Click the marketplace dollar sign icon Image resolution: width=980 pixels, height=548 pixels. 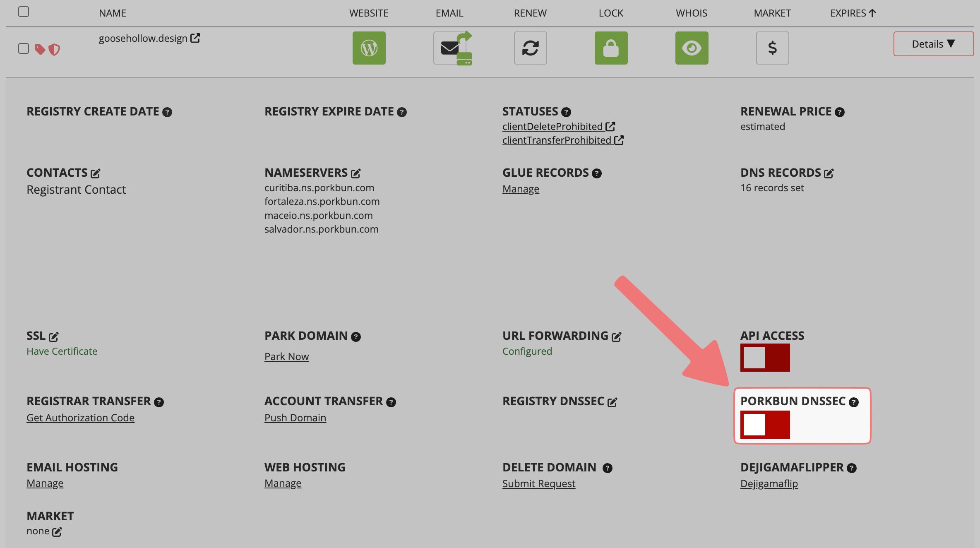point(772,48)
